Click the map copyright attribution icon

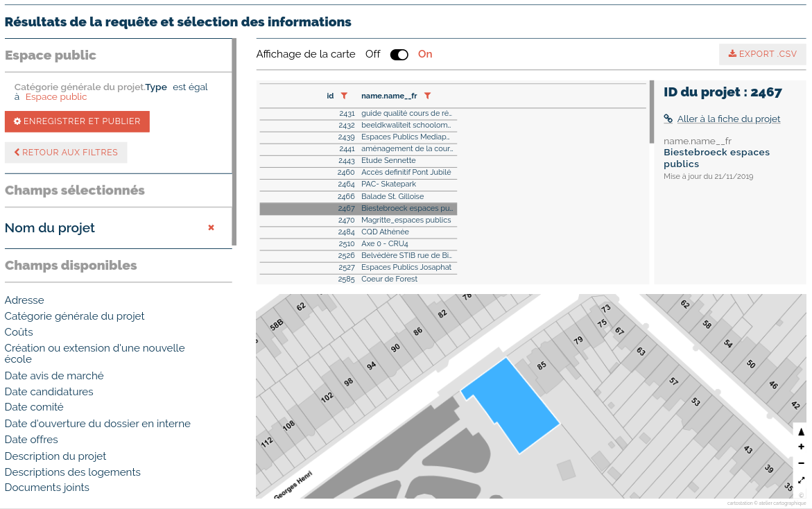click(801, 495)
